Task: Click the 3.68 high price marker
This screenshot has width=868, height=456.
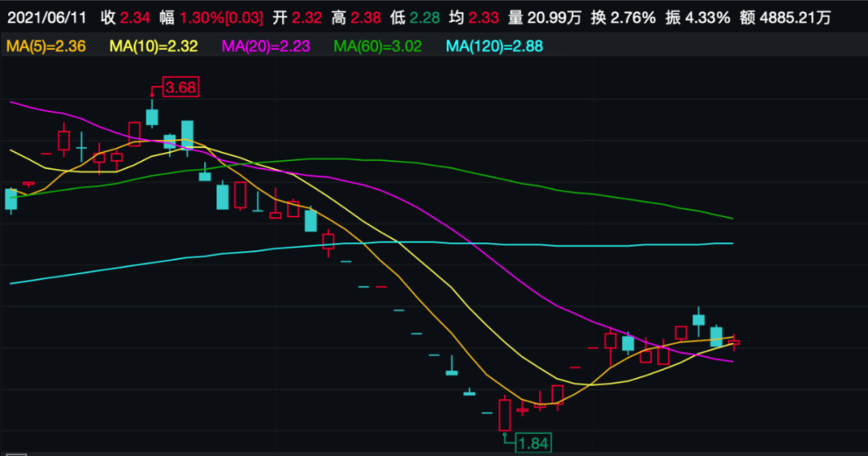Action: pos(181,87)
